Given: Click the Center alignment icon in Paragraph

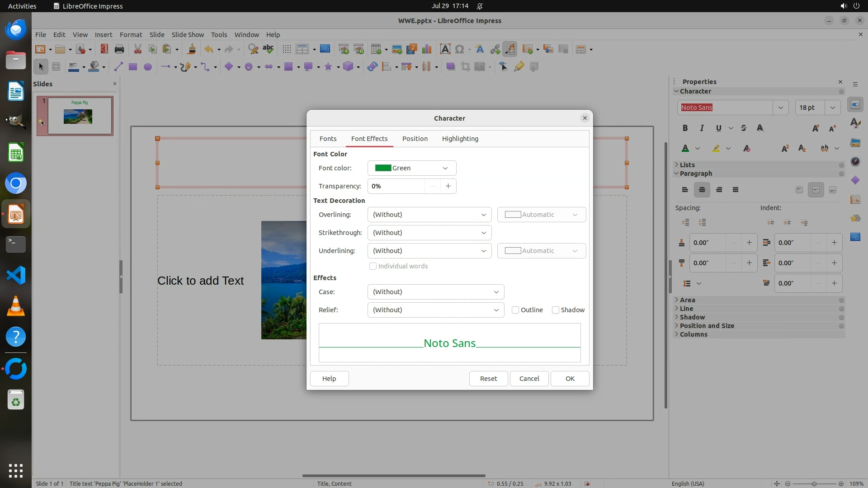Looking at the screenshot, I should coord(702,190).
